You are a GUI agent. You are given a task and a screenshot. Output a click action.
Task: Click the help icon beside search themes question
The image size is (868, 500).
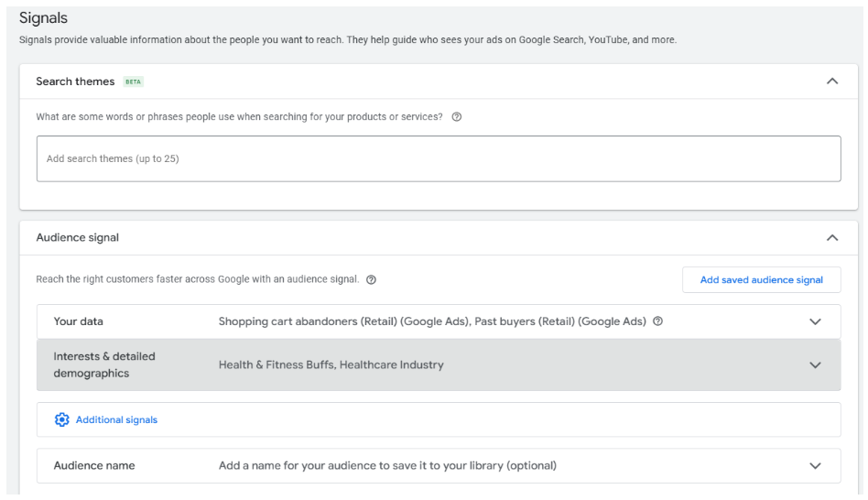(x=456, y=117)
